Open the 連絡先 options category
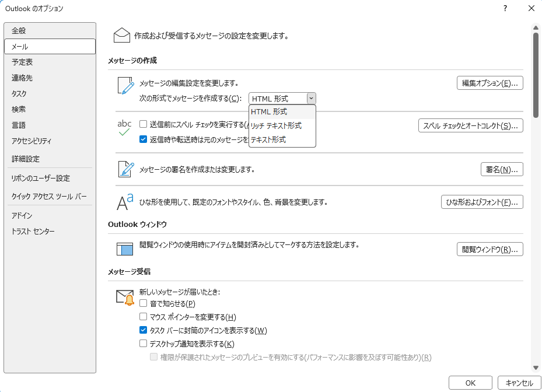542x392 pixels. click(50, 78)
